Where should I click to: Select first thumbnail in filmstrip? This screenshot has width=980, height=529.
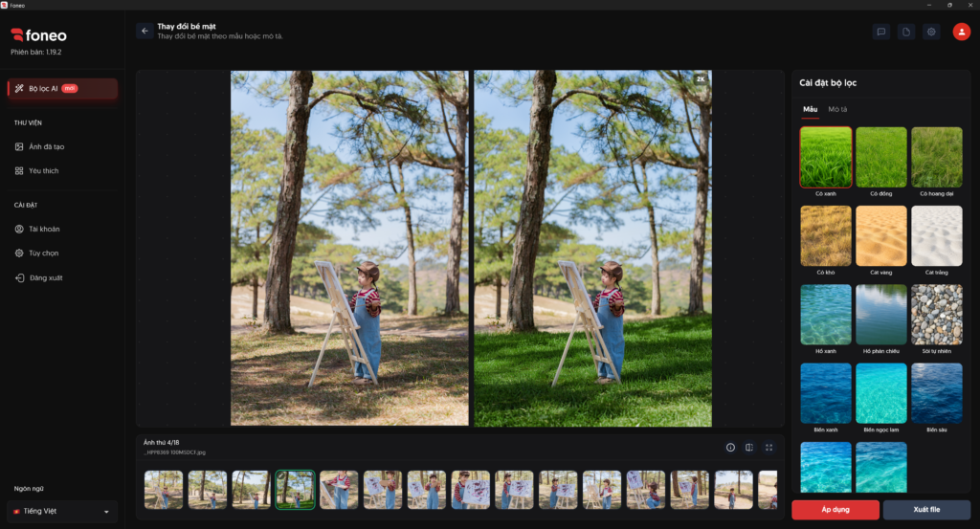tap(164, 490)
